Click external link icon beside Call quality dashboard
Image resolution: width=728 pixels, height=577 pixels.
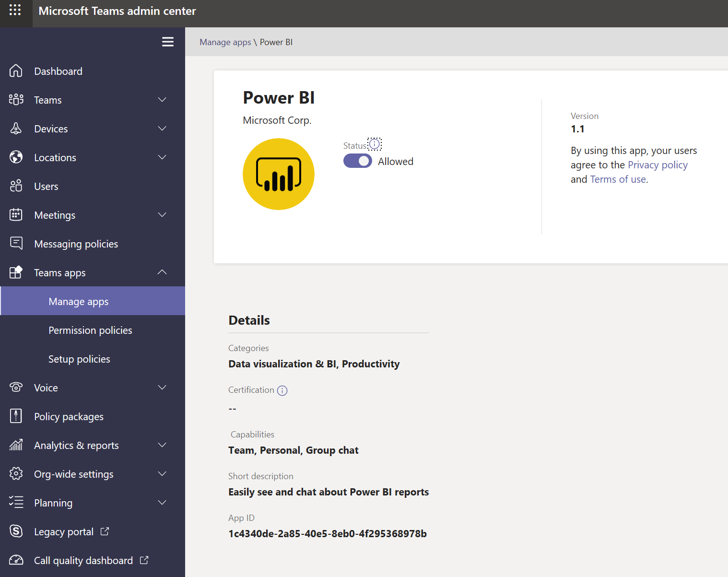(144, 560)
